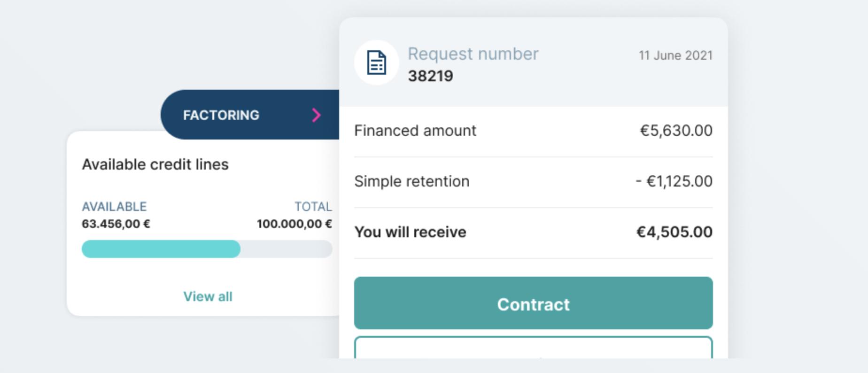Click the €5,630.00 financed value
Screen dimensions: 868x373
(676, 131)
